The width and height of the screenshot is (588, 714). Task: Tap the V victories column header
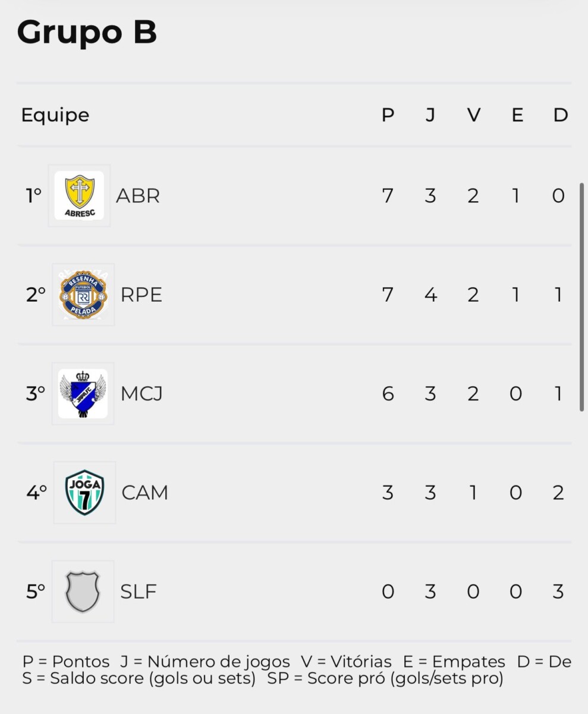click(x=473, y=115)
